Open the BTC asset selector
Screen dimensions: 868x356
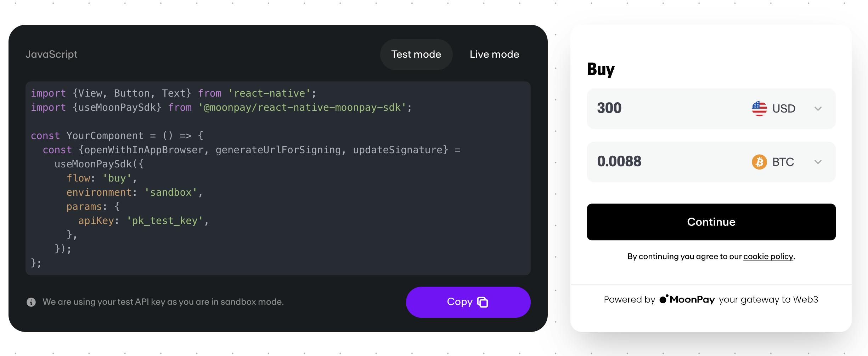[x=783, y=162]
